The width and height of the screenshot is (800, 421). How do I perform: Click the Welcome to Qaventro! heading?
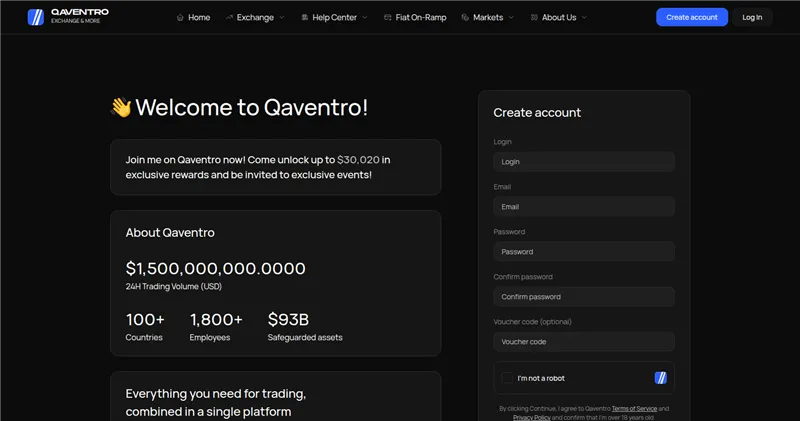point(252,107)
